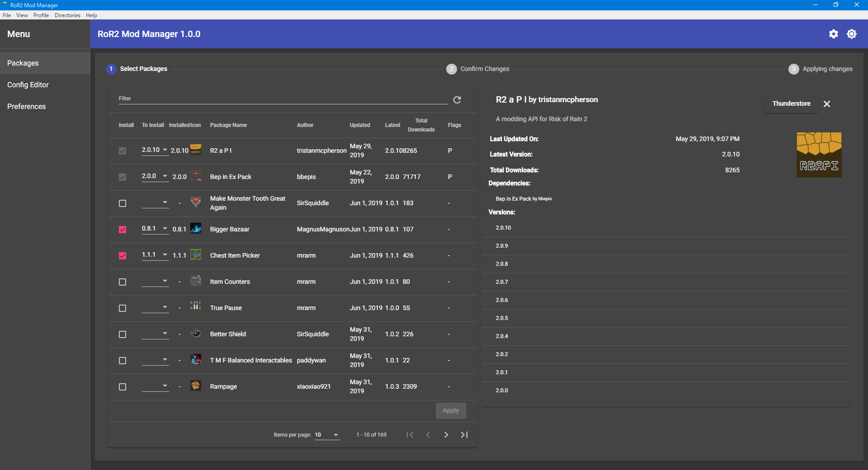The width and height of the screenshot is (868, 470).
Task: Check install box for True Pause
Action: pos(123,308)
